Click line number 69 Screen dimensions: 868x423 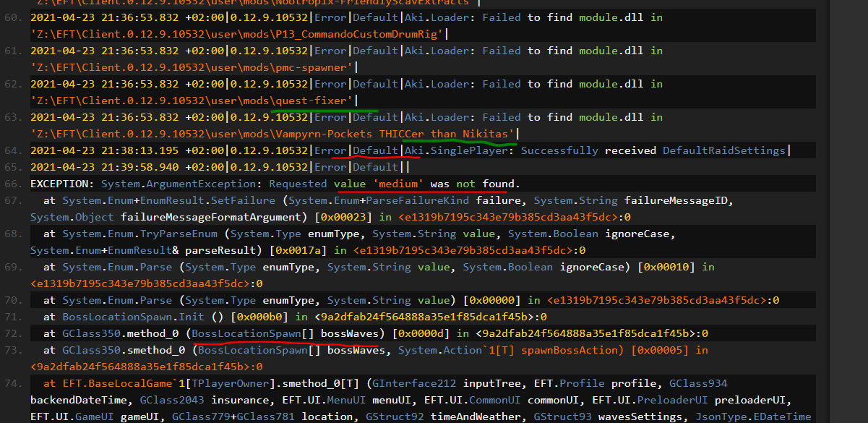point(12,267)
